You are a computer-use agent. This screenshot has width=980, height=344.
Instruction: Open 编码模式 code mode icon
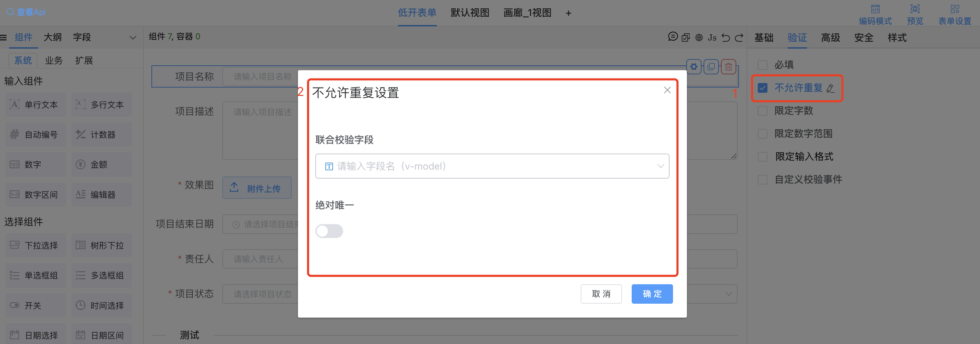tap(875, 9)
